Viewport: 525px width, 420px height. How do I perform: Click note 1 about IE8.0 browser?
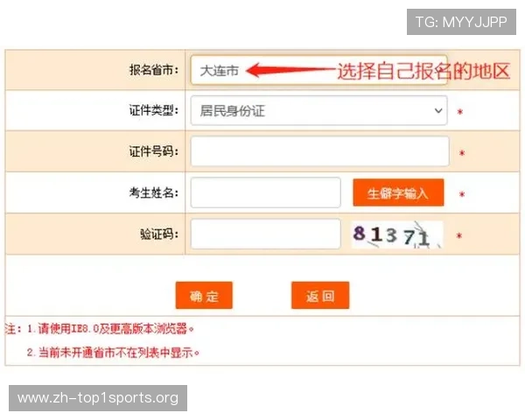coord(110,329)
